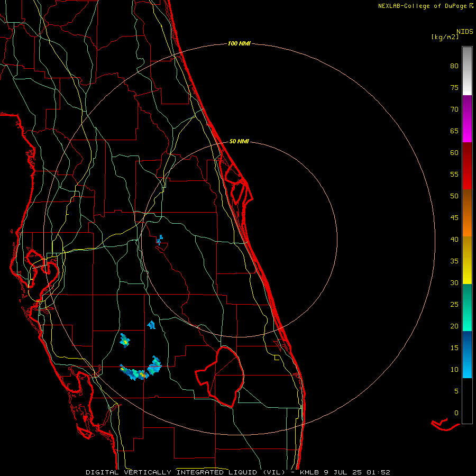Click the [kg/m2] units label

click(x=445, y=37)
